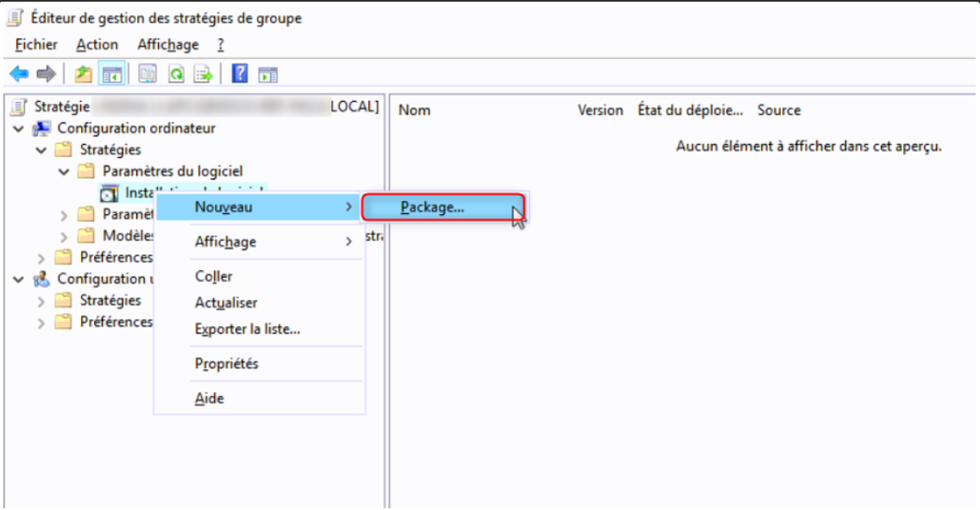
Task: Select the root Stratégie tree item
Action: (x=61, y=107)
